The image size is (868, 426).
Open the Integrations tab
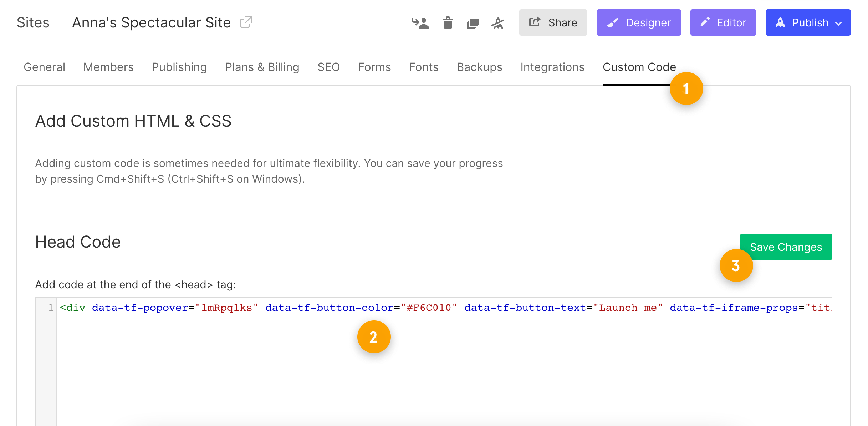[x=552, y=67]
